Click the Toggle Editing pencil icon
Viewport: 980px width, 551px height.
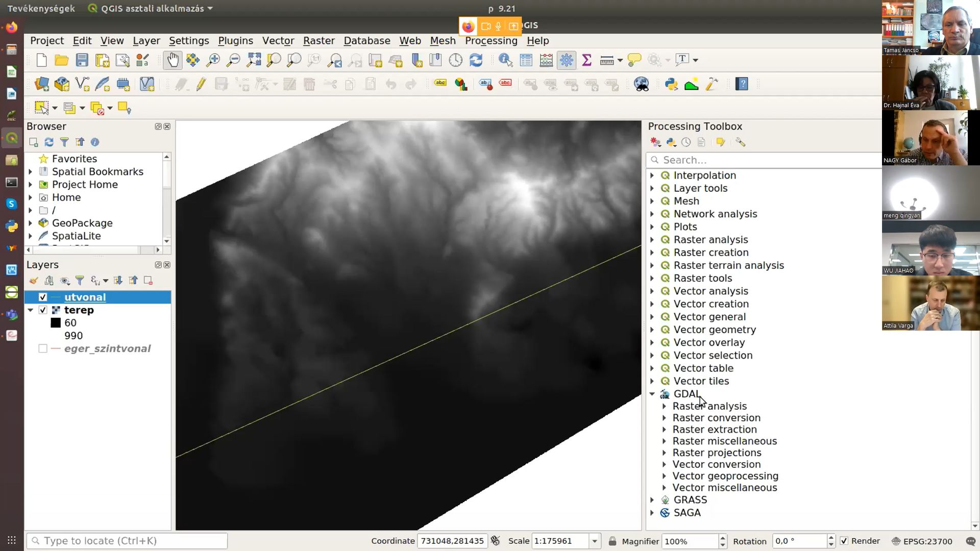(201, 84)
